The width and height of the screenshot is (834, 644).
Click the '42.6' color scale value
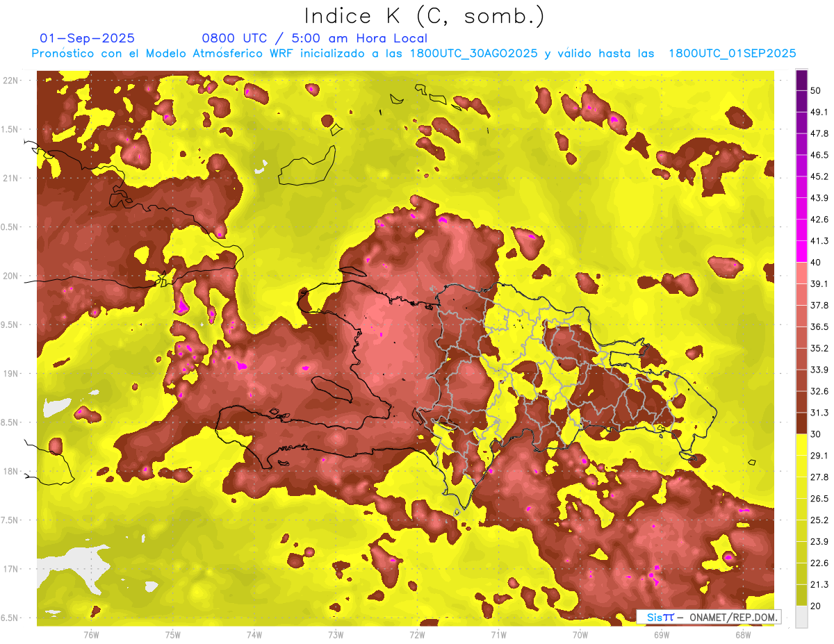819,220
